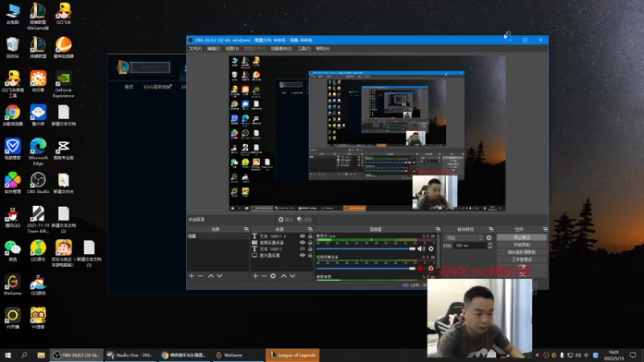The image size is (644, 362).
Task: Remove selected source with minus icon
Action: pos(265,276)
